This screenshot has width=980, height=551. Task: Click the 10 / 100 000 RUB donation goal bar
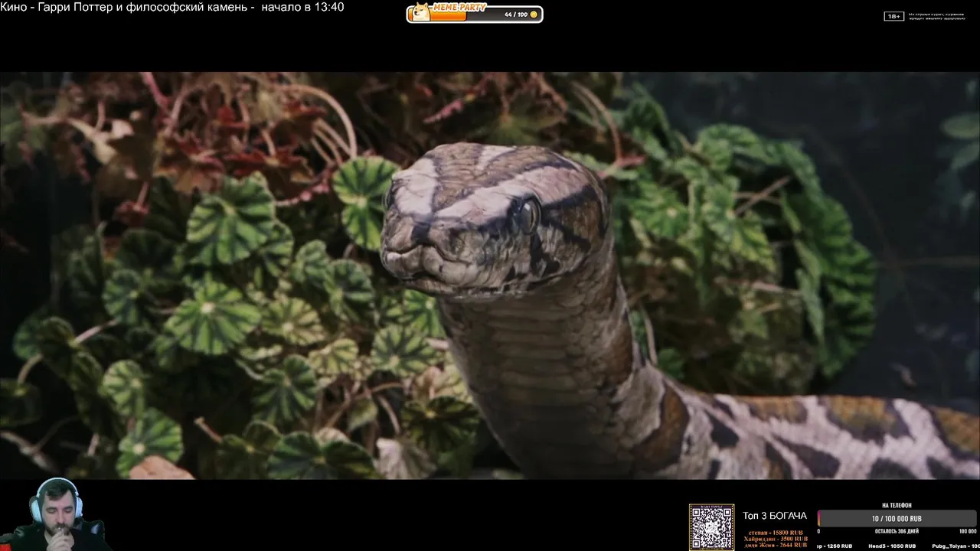point(896,519)
